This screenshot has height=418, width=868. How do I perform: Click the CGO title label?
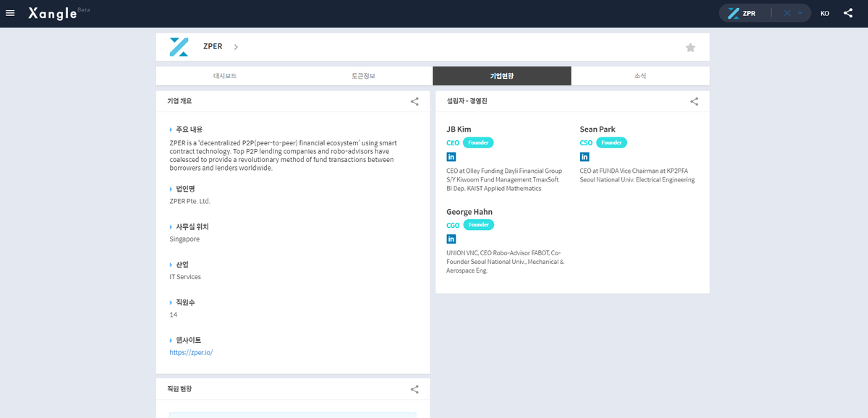[x=453, y=226]
